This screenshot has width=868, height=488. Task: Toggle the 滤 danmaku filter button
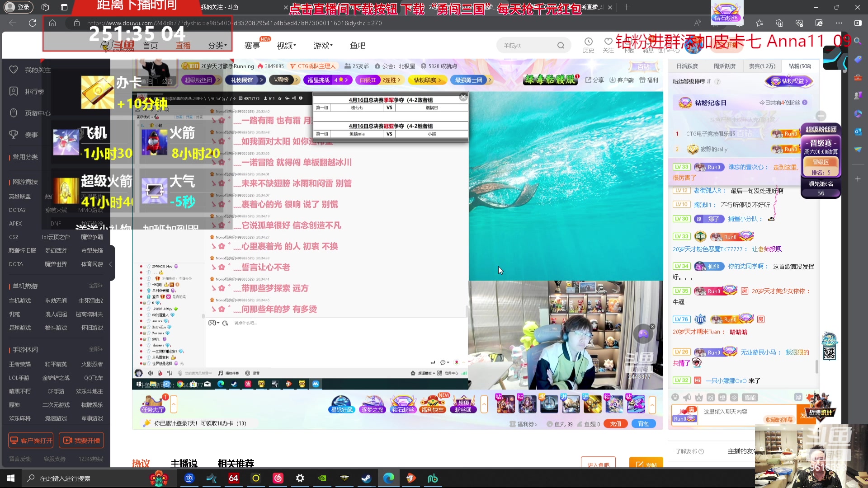(x=798, y=397)
